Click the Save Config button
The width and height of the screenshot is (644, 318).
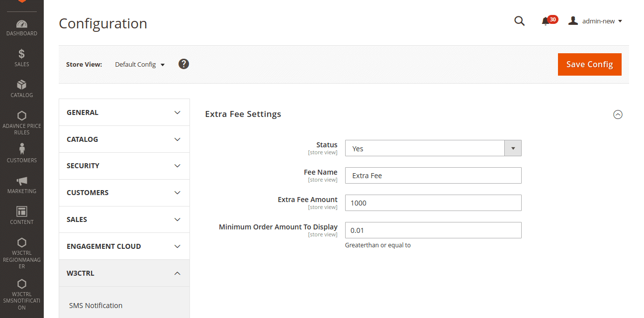pyautogui.click(x=589, y=64)
